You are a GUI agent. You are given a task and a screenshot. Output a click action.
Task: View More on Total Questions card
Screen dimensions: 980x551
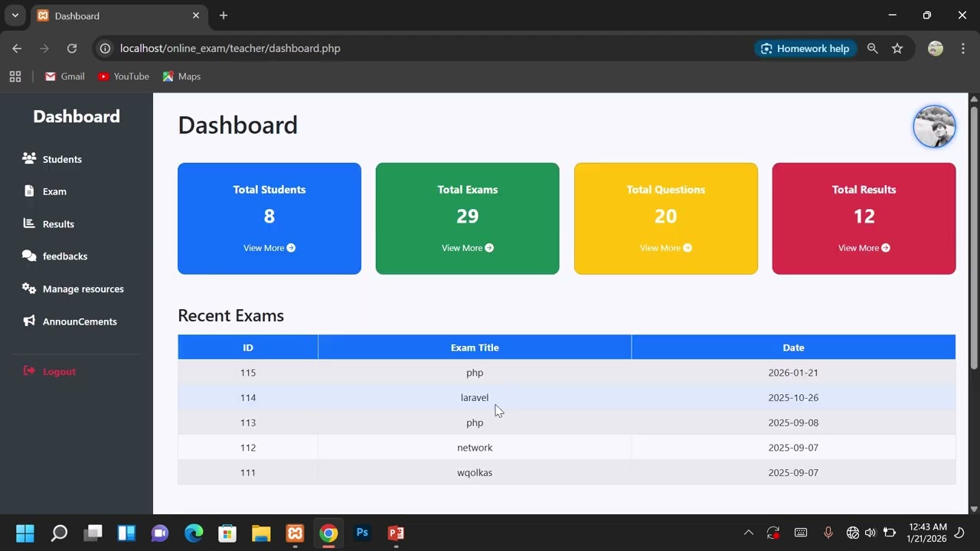666,248
